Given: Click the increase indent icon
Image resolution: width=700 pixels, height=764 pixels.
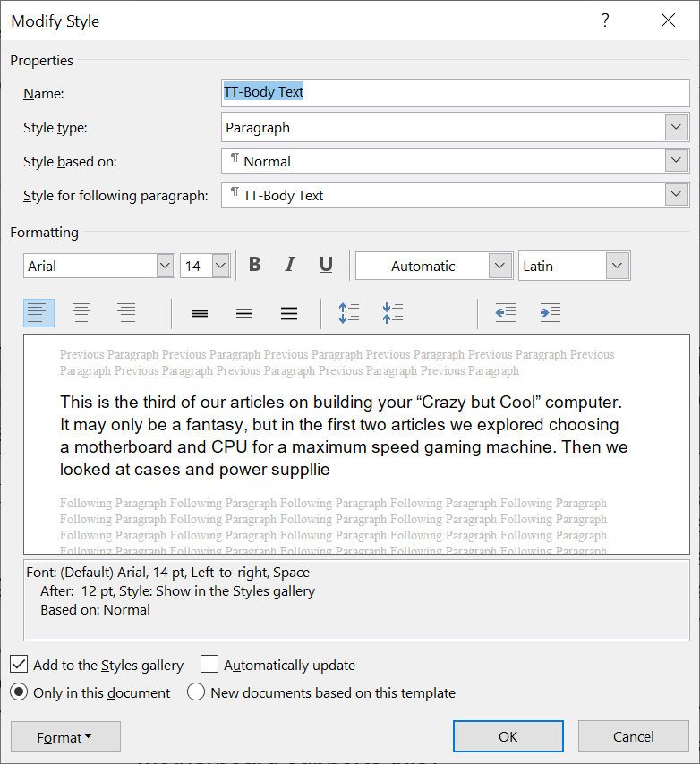Looking at the screenshot, I should pos(550,313).
